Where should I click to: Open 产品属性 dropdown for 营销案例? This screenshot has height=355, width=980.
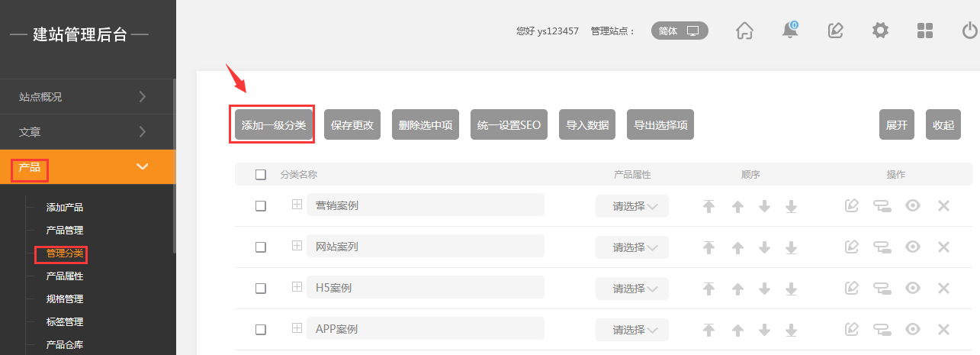coord(631,206)
